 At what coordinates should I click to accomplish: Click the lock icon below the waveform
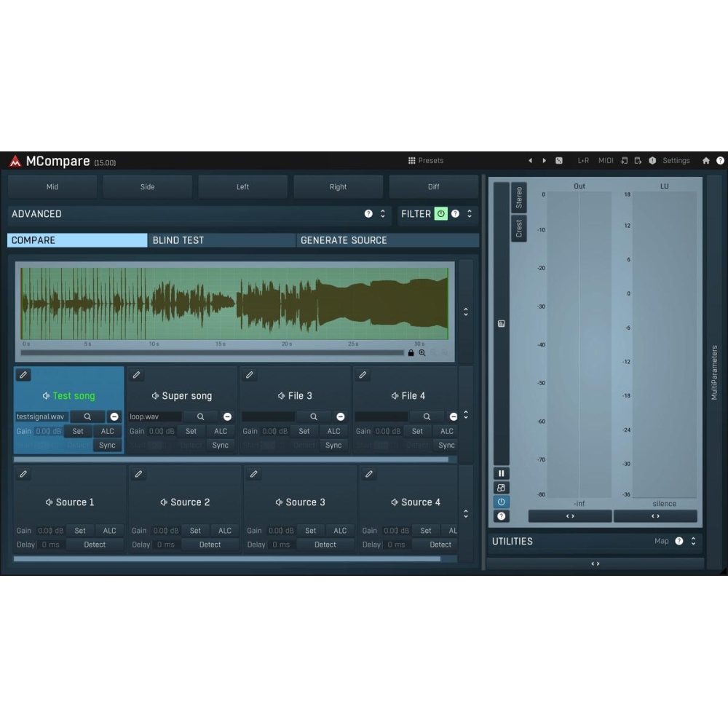click(x=410, y=352)
